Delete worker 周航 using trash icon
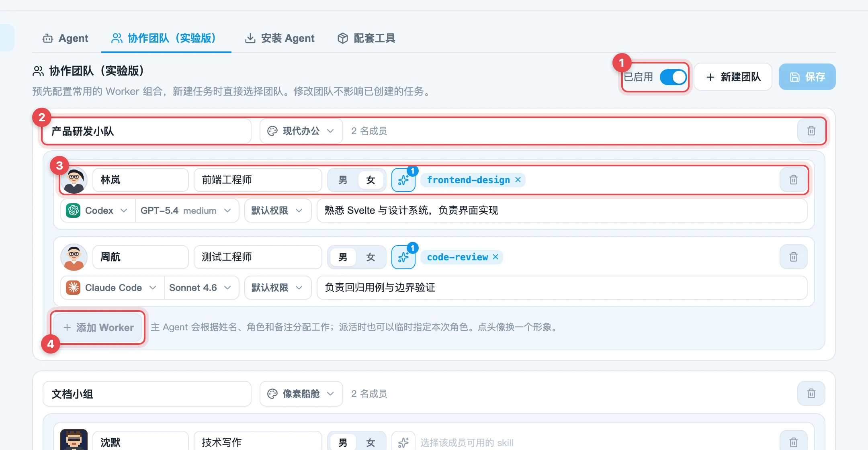 coord(793,257)
